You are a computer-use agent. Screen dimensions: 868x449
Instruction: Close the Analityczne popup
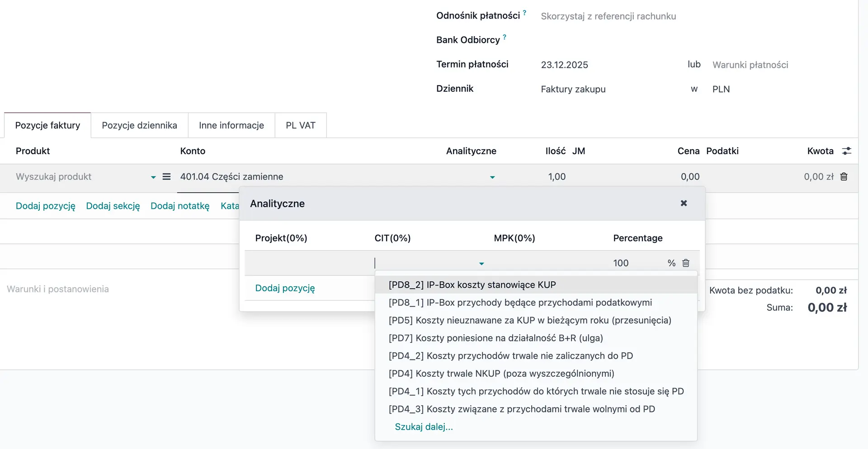pyautogui.click(x=684, y=203)
